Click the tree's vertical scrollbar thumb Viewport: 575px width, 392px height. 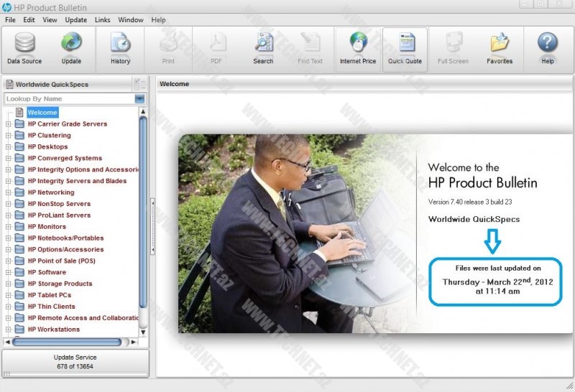tap(143, 212)
